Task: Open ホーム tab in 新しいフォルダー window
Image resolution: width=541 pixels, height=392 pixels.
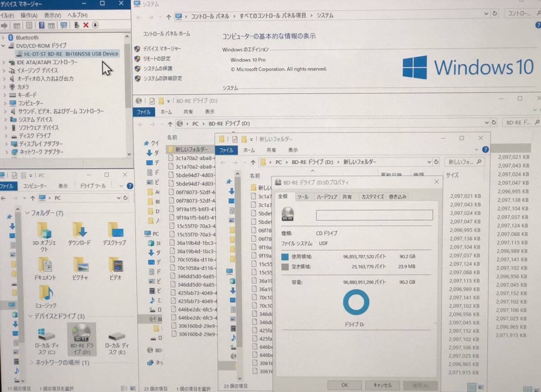Action: [x=249, y=150]
